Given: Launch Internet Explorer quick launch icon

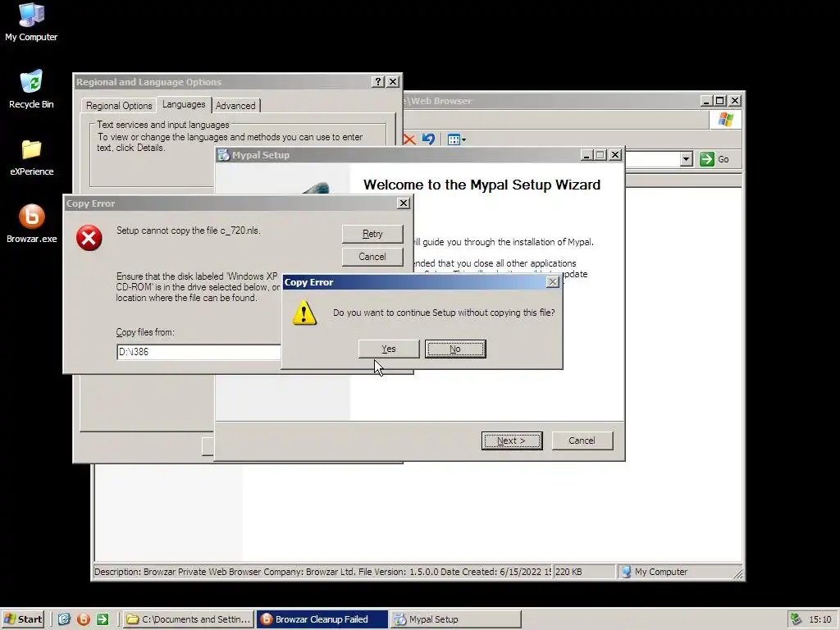Looking at the screenshot, I should point(64,619).
